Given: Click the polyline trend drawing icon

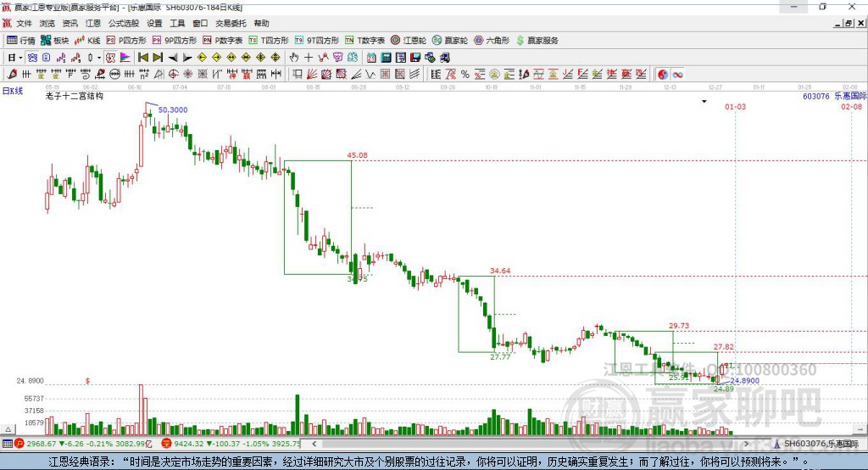Looking at the screenshot, I should pyautogui.click(x=323, y=57).
